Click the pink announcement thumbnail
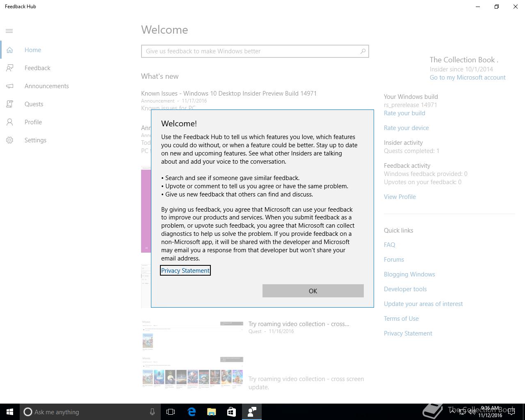 coord(146,210)
